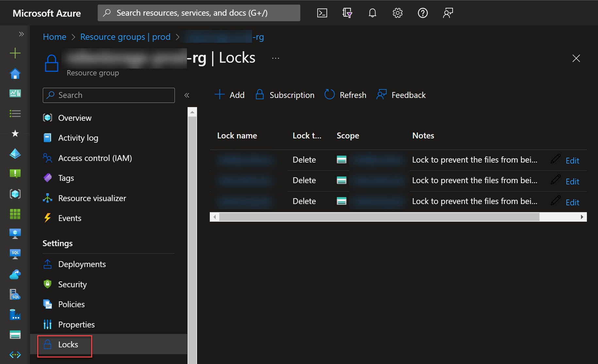598x364 pixels.
Task: Open Dashboard icon in left sidebar
Action: tap(15, 93)
